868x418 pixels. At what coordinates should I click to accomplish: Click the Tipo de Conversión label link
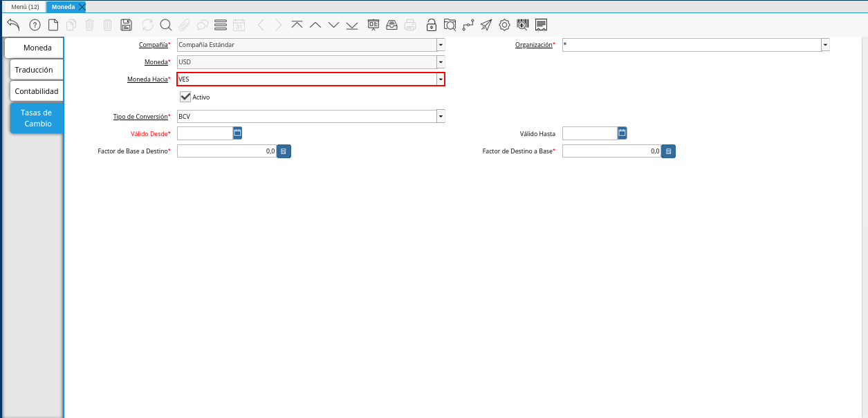tap(140, 117)
